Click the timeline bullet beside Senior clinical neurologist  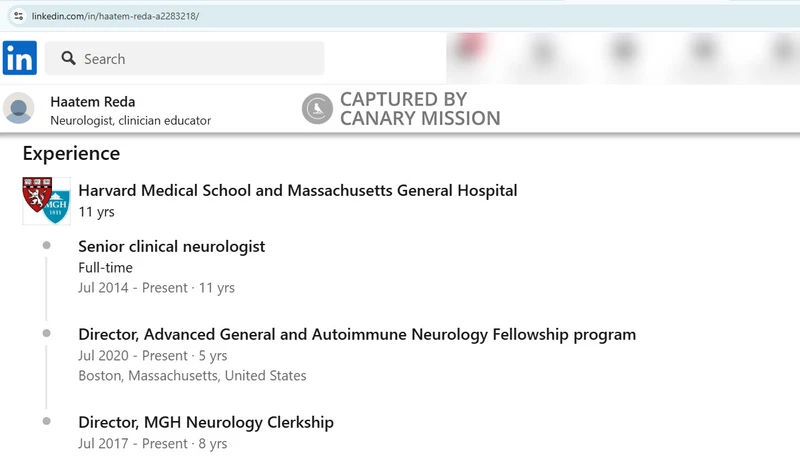pos(46,245)
